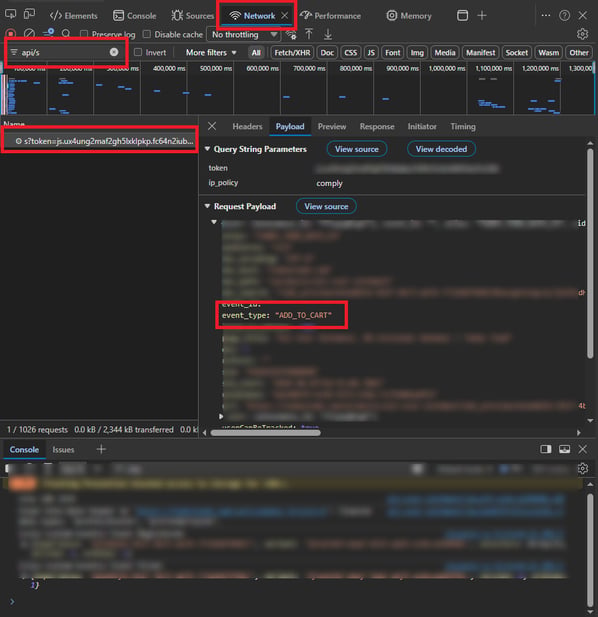Filter requests by Fetch/XHR type
This screenshot has height=617, width=598.
pyautogui.click(x=292, y=52)
